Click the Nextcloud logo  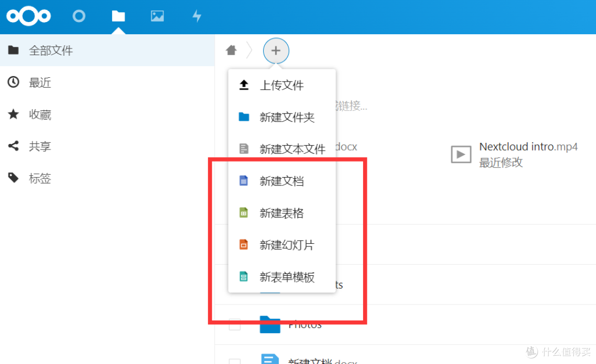29,16
